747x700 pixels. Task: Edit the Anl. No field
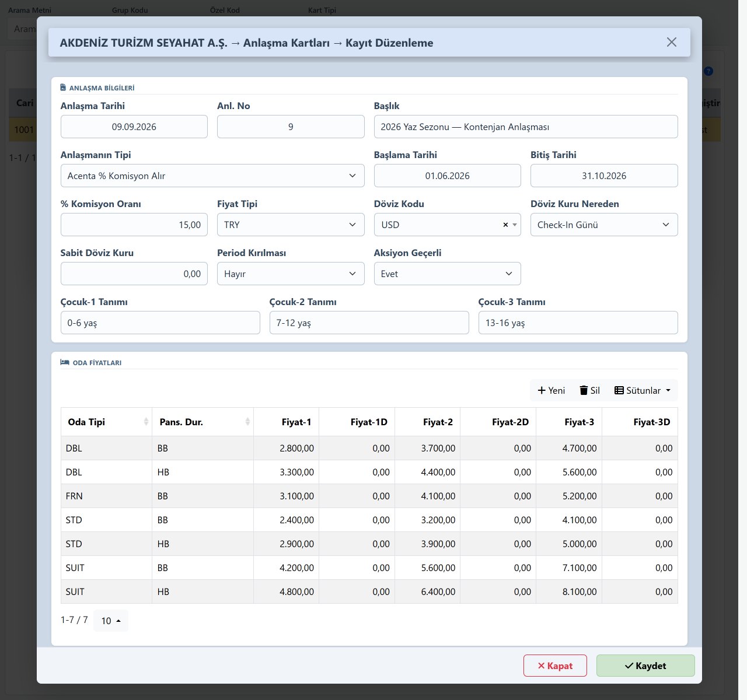tap(291, 127)
